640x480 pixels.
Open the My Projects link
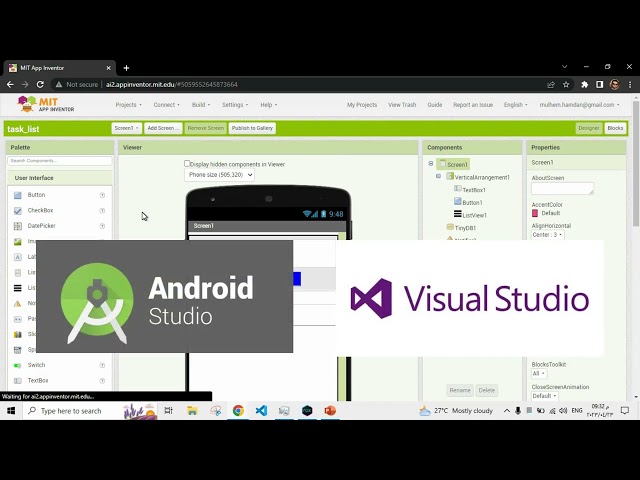(x=362, y=105)
